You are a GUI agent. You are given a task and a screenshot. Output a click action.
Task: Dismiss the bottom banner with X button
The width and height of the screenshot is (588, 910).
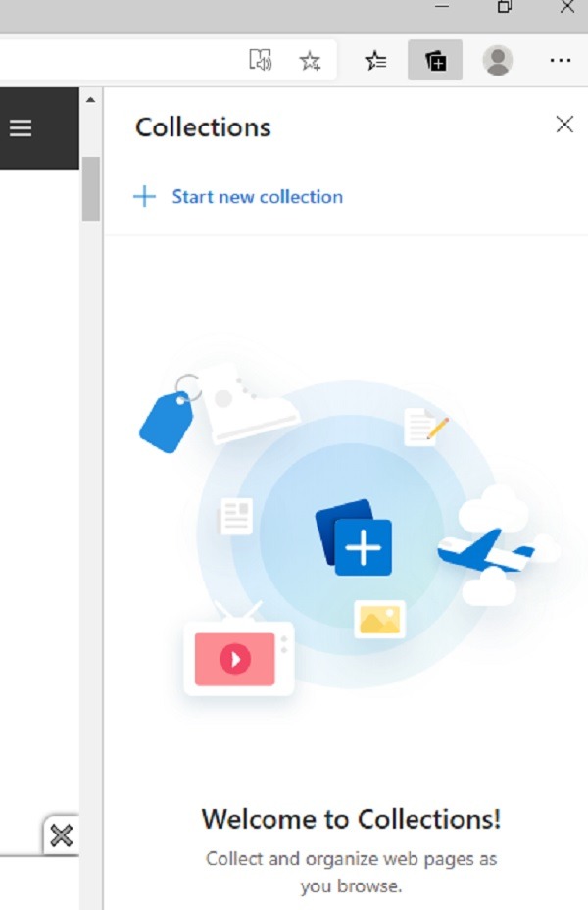pyautogui.click(x=61, y=835)
